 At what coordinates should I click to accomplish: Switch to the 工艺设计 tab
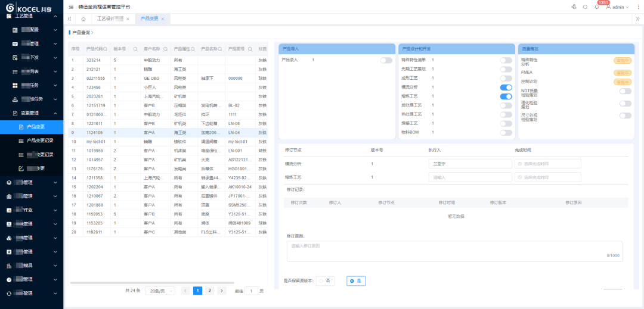coord(113,19)
